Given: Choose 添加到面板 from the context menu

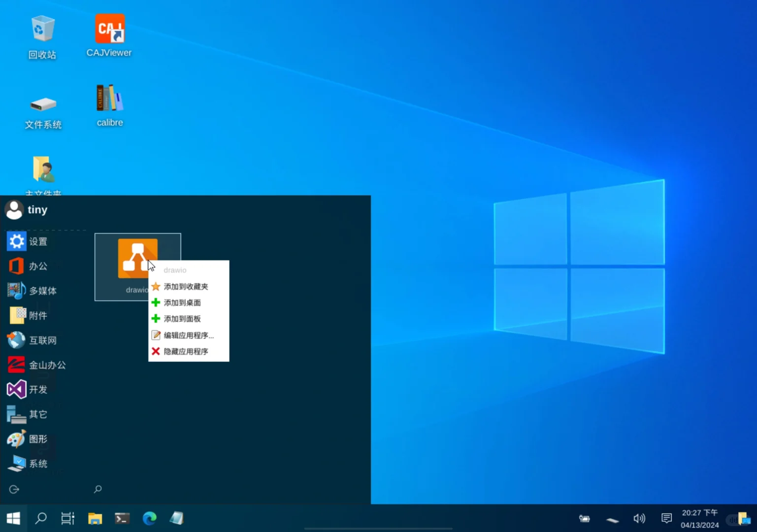Looking at the screenshot, I should pos(189,319).
